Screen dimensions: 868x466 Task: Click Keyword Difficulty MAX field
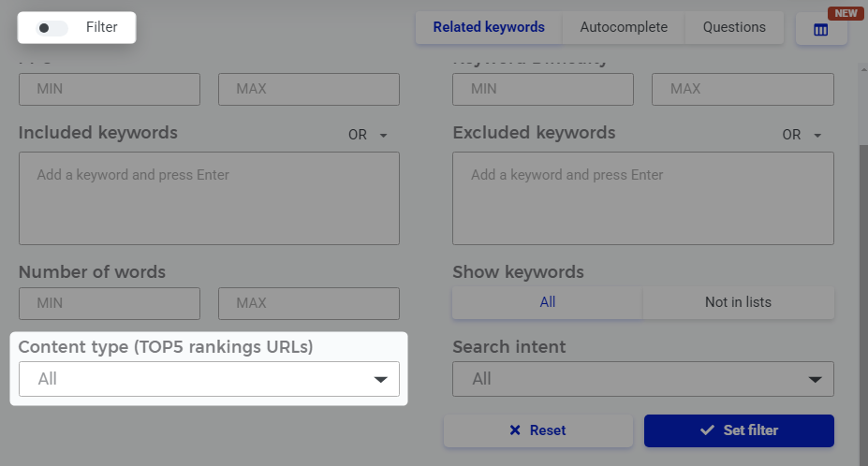tap(743, 89)
